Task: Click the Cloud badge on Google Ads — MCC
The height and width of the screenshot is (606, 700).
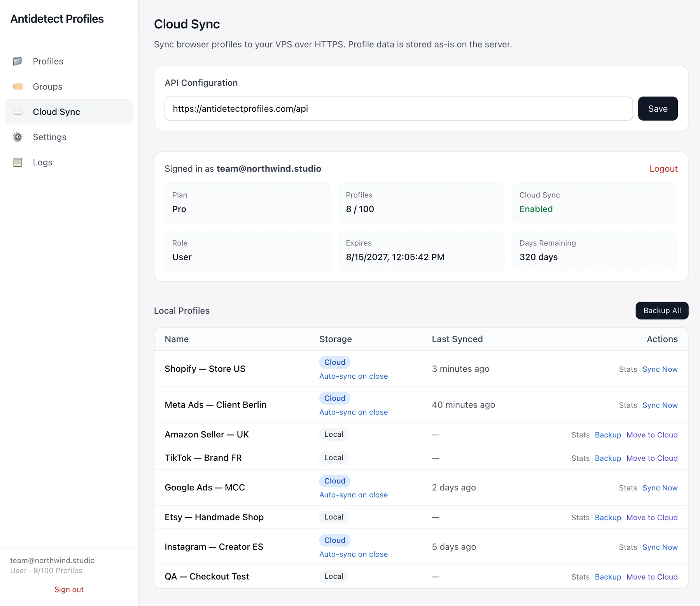Action: pyautogui.click(x=335, y=481)
